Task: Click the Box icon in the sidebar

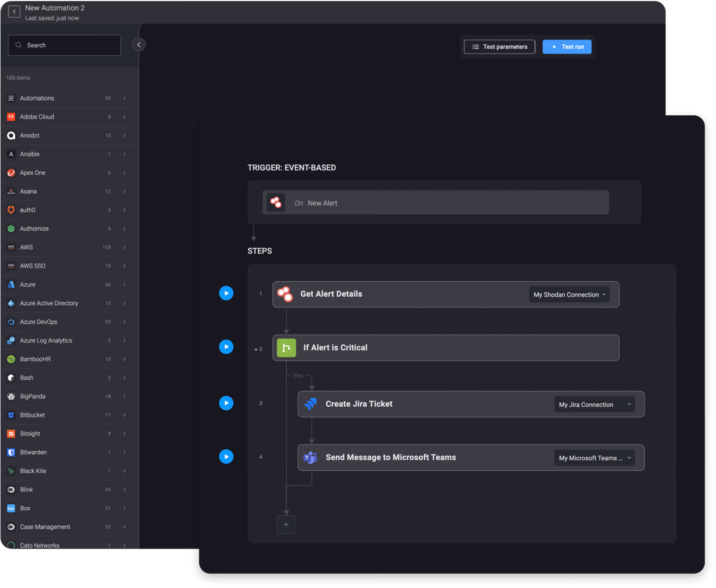Action: pos(11,508)
